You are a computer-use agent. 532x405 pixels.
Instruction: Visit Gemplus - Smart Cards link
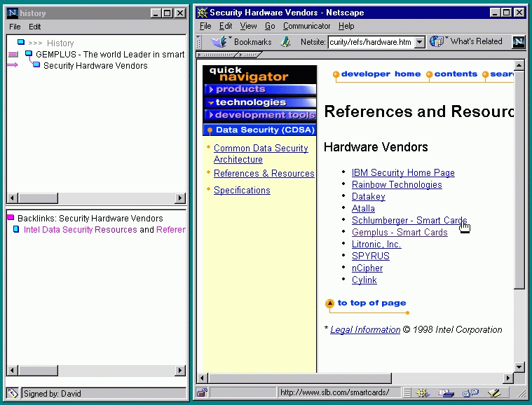(400, 232)
